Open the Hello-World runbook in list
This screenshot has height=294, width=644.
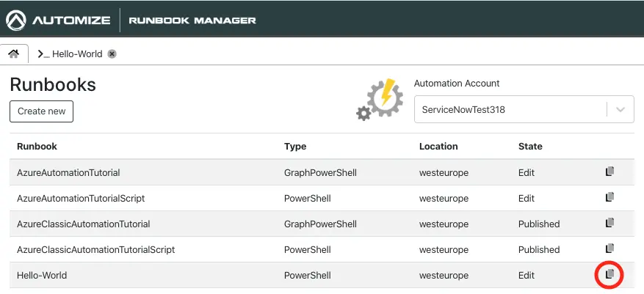[x=42, y=276]
